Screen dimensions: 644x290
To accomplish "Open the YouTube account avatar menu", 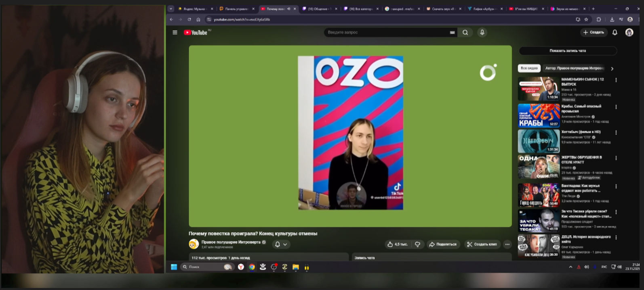I will coord(629,33).
